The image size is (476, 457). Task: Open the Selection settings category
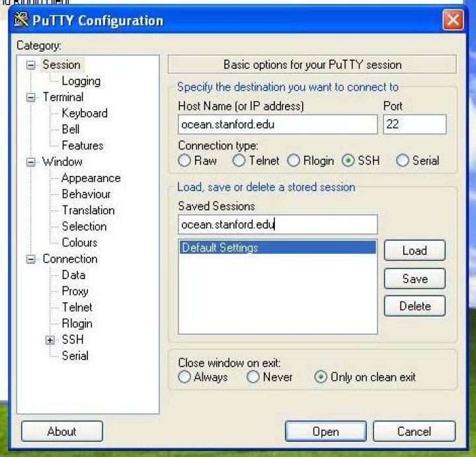[84, 226]
